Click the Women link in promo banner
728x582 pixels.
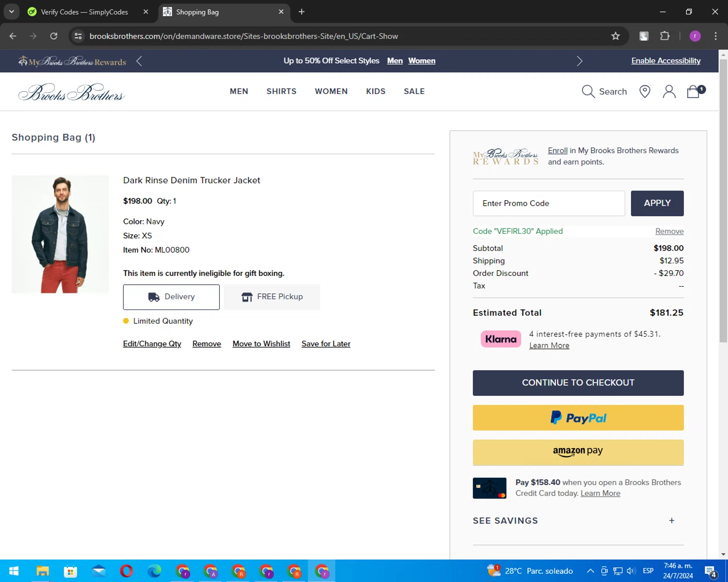coord(422,61)
